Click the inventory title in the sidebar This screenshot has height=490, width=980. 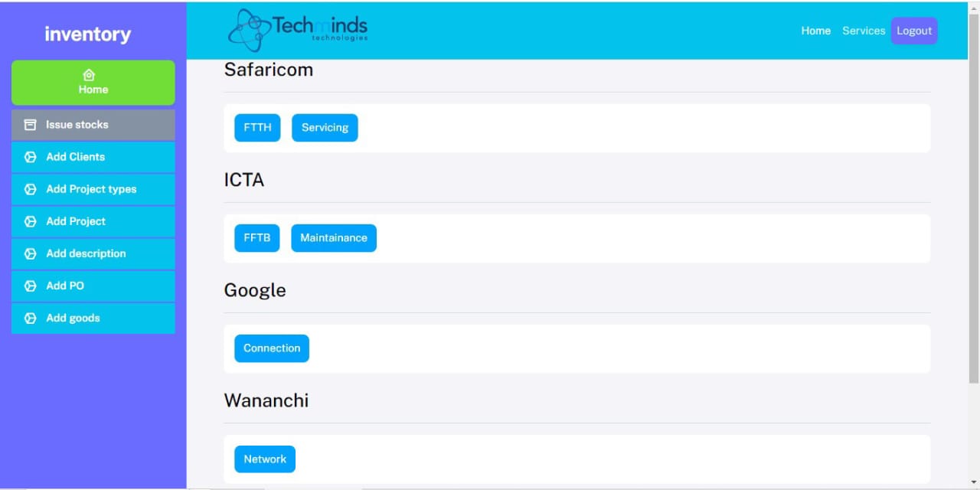point(88,34)
